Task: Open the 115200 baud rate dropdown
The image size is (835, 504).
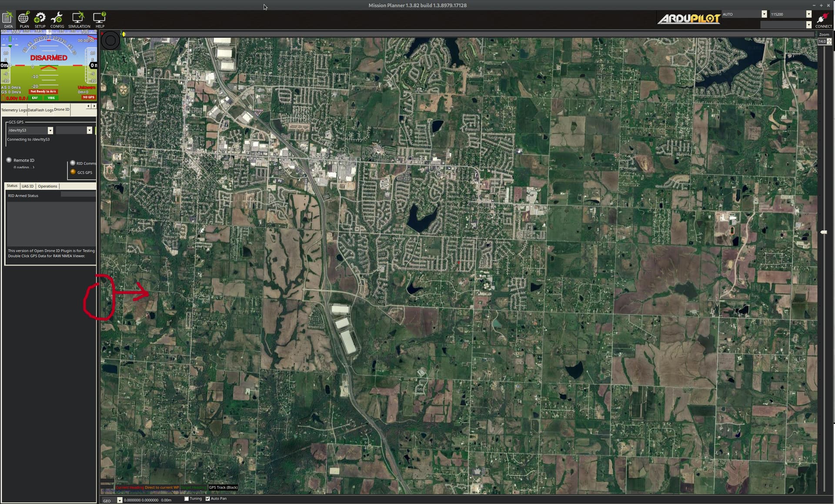Action: pos(808,14)
